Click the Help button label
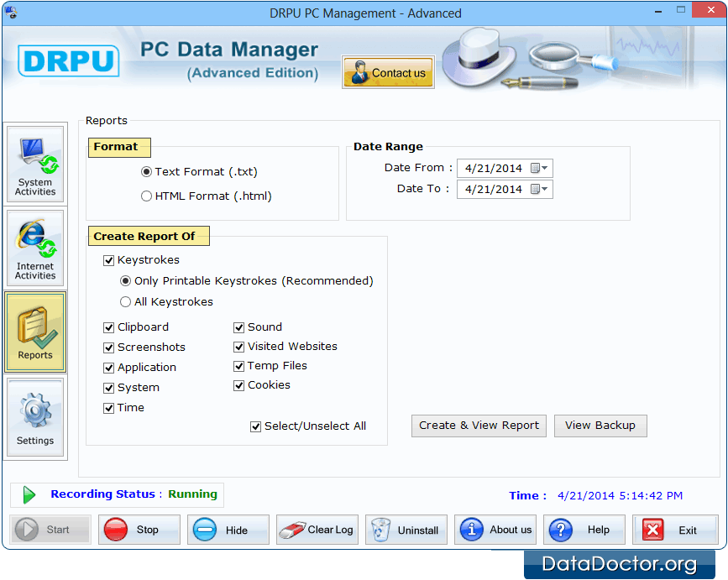The width and height of the screenshot is (728, 580). 599,530
